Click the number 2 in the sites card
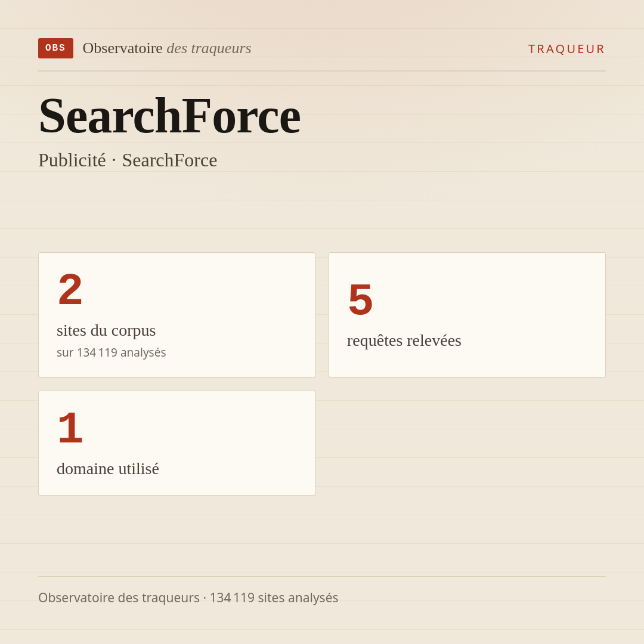Screen dimensions: 644x644 [x=70, y=289]
